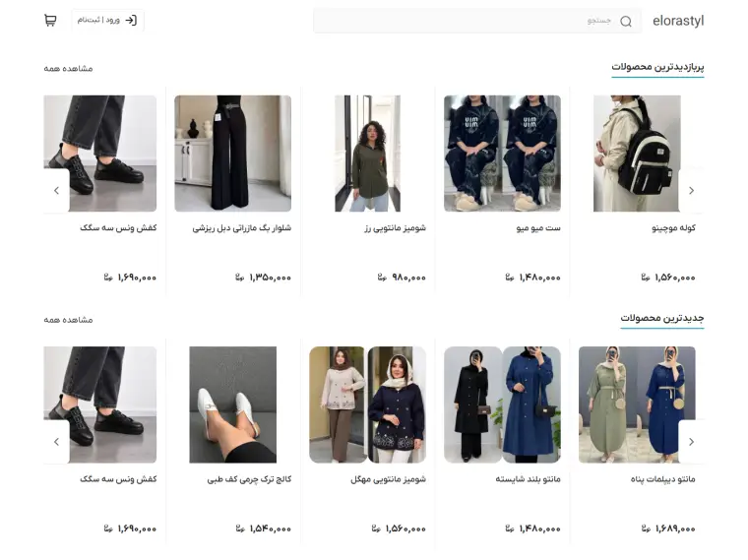
Task: Click the right carousel arrow in newest products row
Action: pyautogui.click(x=691, y=442)
